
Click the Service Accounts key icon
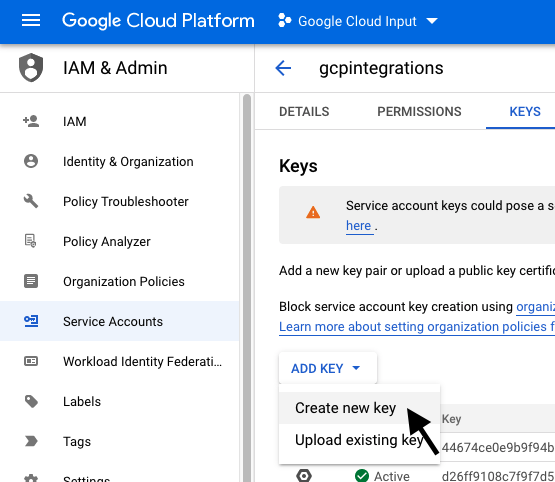(x=31, y=321)
